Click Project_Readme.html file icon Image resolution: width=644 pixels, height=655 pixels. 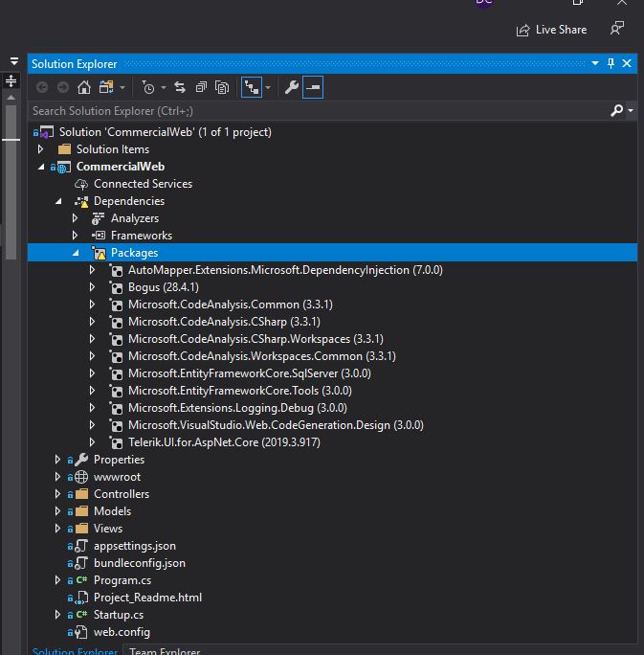coord(81,598)
